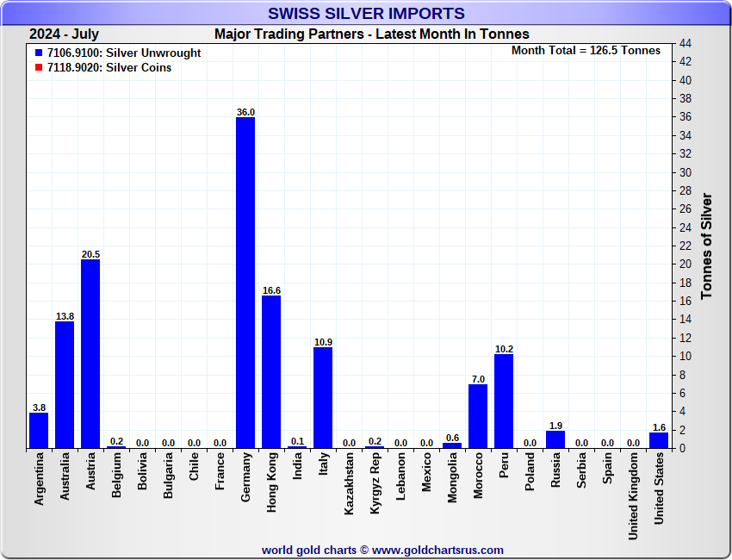This screenshot has height=560, width=732.
Task: Click the Morocco bar labeled 7.0
Action: 478,416
